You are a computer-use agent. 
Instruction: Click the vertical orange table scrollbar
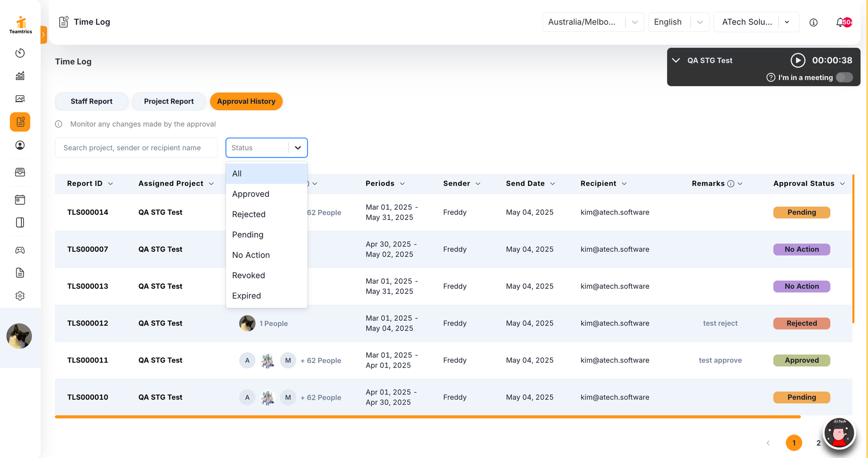click(854, 249)
